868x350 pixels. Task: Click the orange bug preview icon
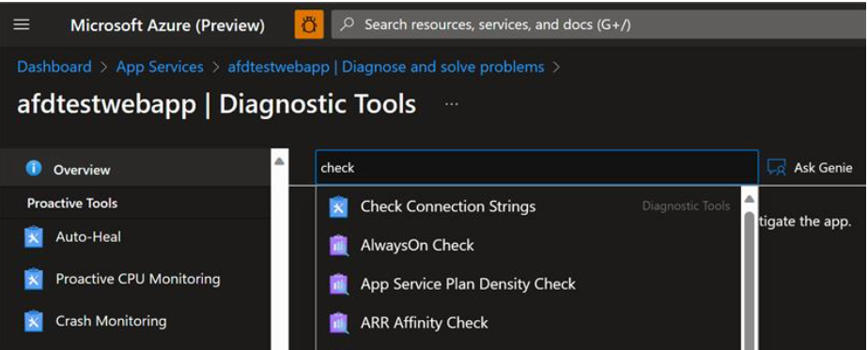pos(309,25)
